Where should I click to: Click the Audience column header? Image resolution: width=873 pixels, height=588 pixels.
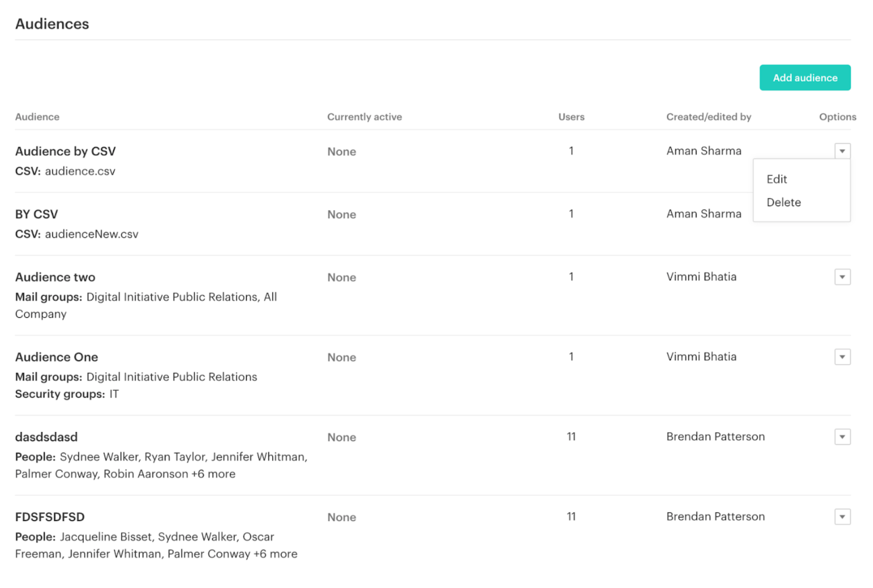point(37,117)
